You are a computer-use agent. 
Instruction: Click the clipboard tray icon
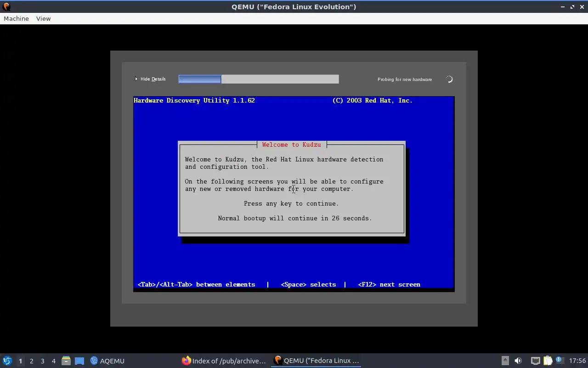pos(548,361)
